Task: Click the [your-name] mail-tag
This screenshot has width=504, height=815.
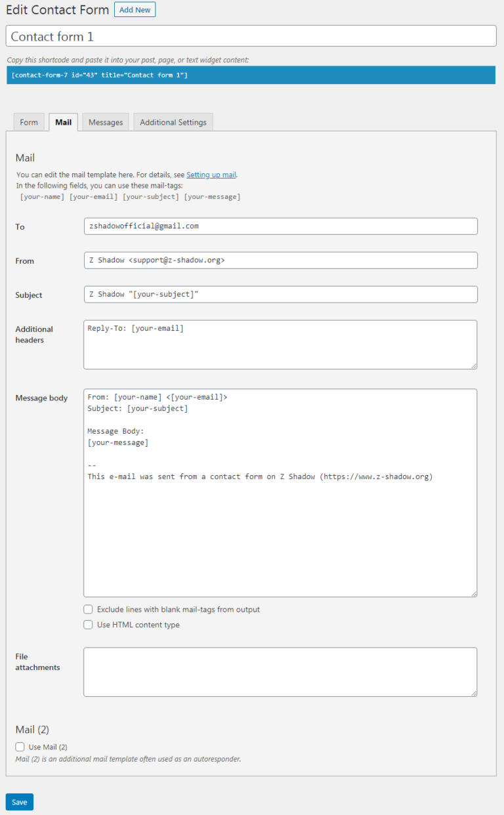Action: click(x=42, y=196)
